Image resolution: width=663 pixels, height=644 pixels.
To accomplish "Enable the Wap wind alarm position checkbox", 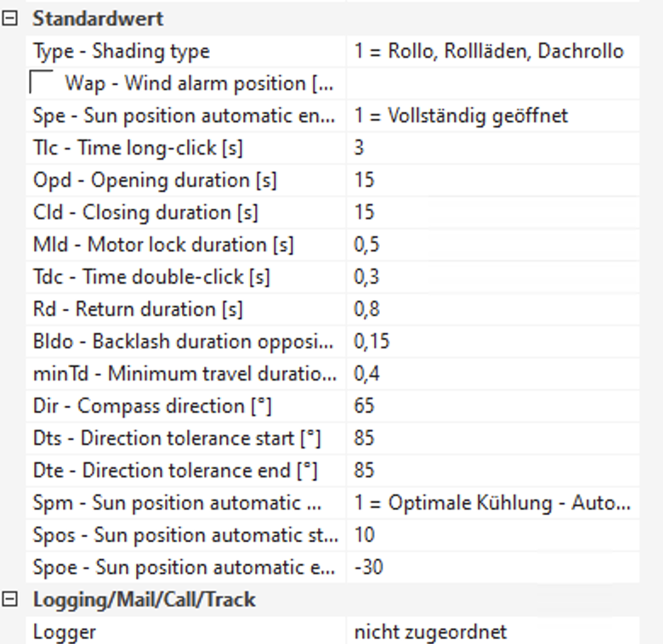I will point(42,83).
